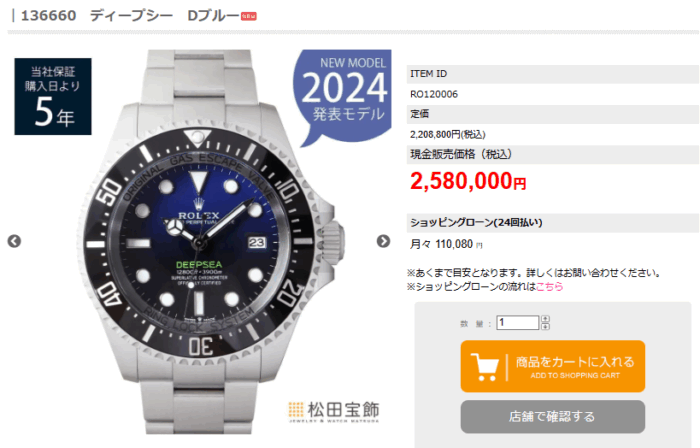Show the previous product image
The image size is (700, 448).
pos(14,241)
